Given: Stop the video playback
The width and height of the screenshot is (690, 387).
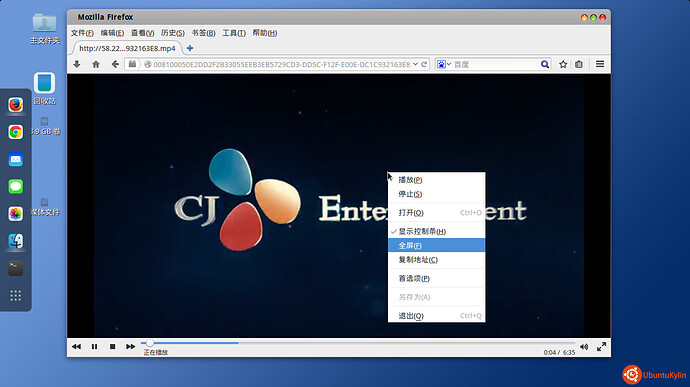Looking at the screenshot, I should pos(113,346).
